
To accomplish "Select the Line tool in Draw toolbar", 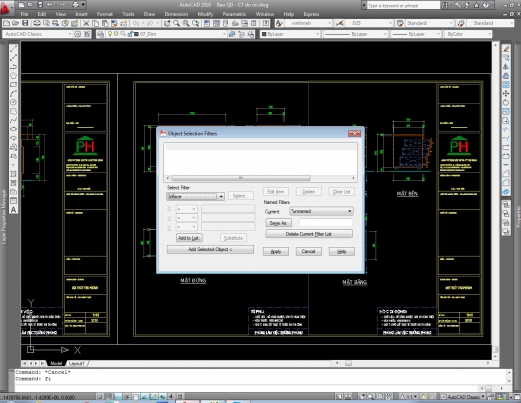I will point(13,49).
